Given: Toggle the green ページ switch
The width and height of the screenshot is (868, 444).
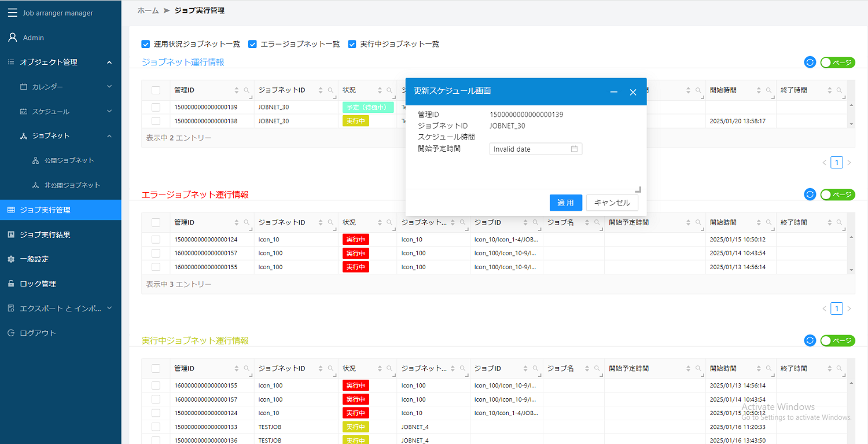Looking at the screenshot, I should pos(837,62).
